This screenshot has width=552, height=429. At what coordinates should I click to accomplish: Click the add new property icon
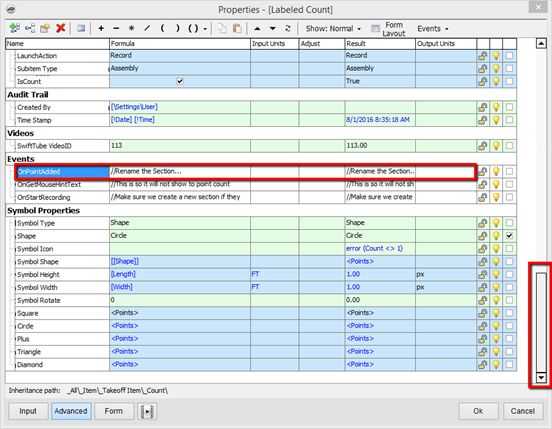pyautogui.click(x=14, y=28)
